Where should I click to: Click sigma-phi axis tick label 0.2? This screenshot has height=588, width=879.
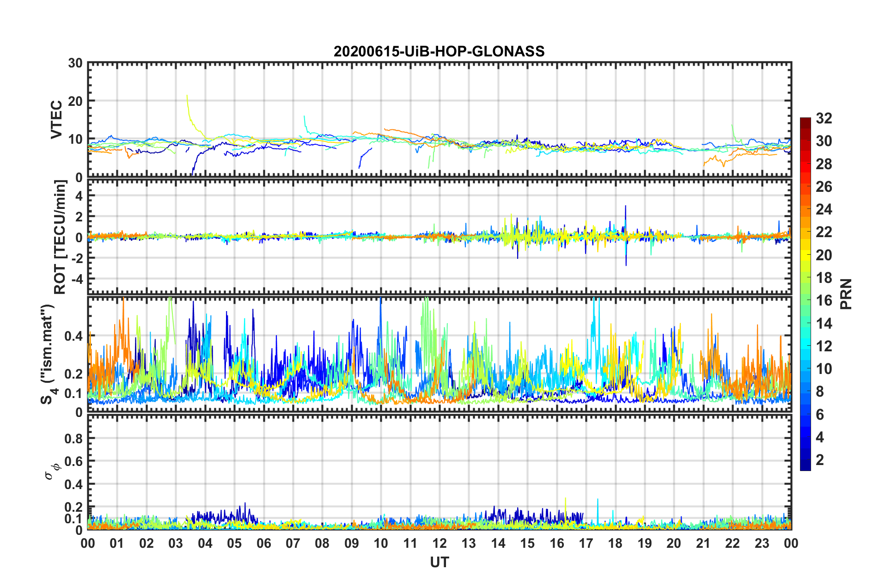(73, 507)
